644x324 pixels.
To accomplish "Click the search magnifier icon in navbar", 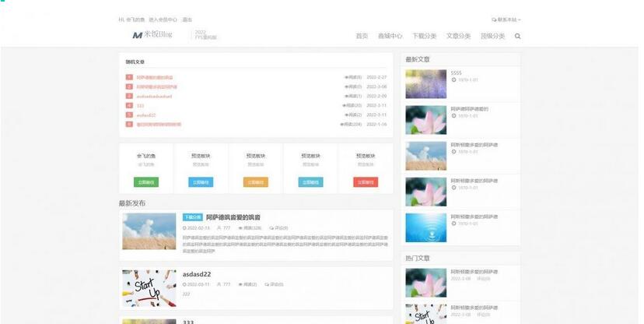I will (518, 36).
